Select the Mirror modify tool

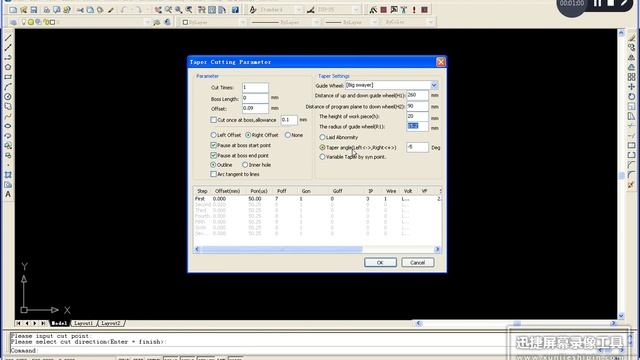pos(631,58)
